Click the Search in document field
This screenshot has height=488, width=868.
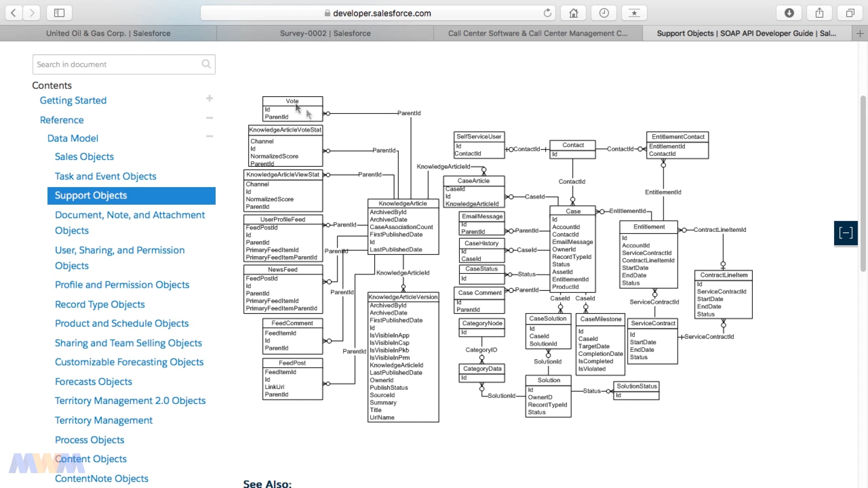[x=118, y=65]
